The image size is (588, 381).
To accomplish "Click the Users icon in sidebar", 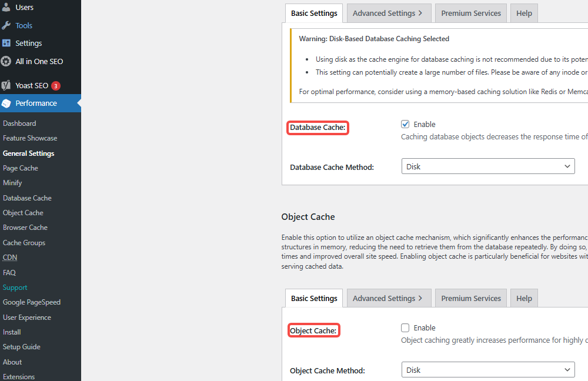I will (6, 8).
